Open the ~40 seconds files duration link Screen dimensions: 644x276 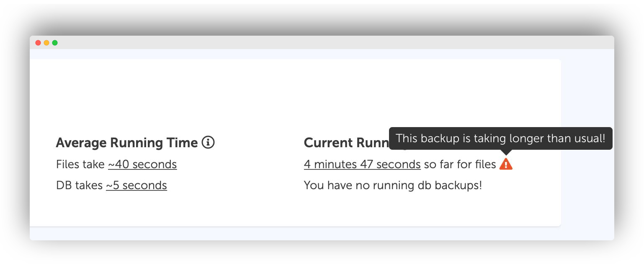[142, 164]
